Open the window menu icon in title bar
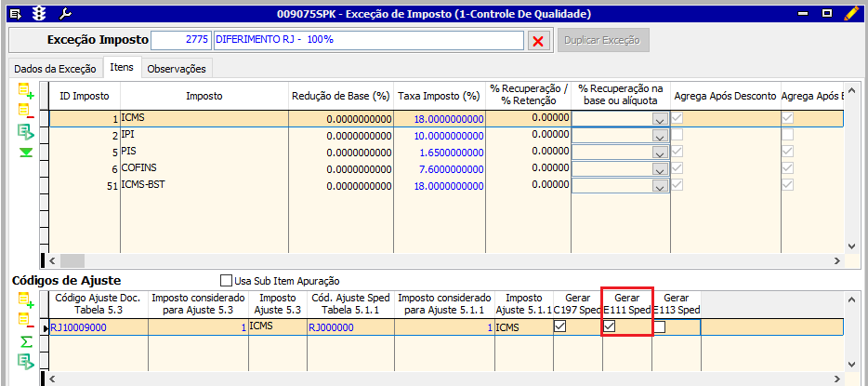 [x=16, y=13]
